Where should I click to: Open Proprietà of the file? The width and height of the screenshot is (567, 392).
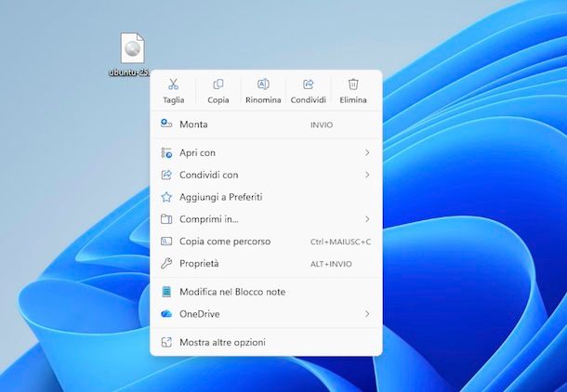[x=266, y=264]
